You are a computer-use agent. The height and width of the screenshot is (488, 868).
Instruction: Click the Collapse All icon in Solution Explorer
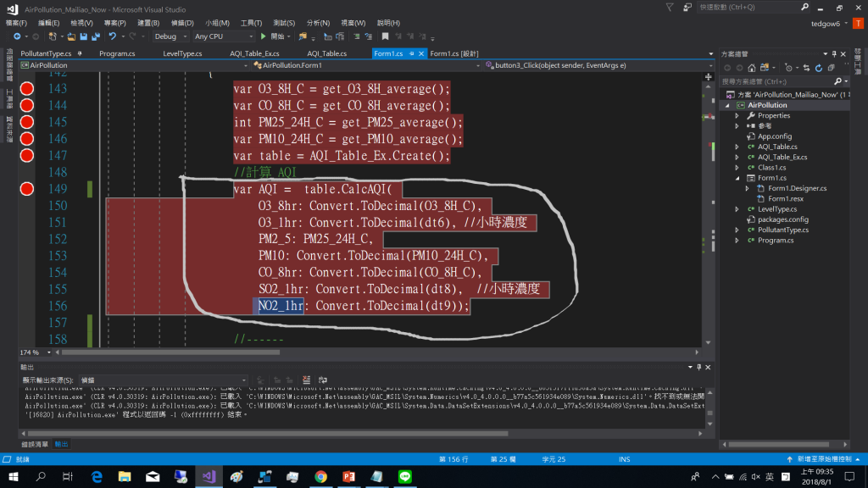831,68
